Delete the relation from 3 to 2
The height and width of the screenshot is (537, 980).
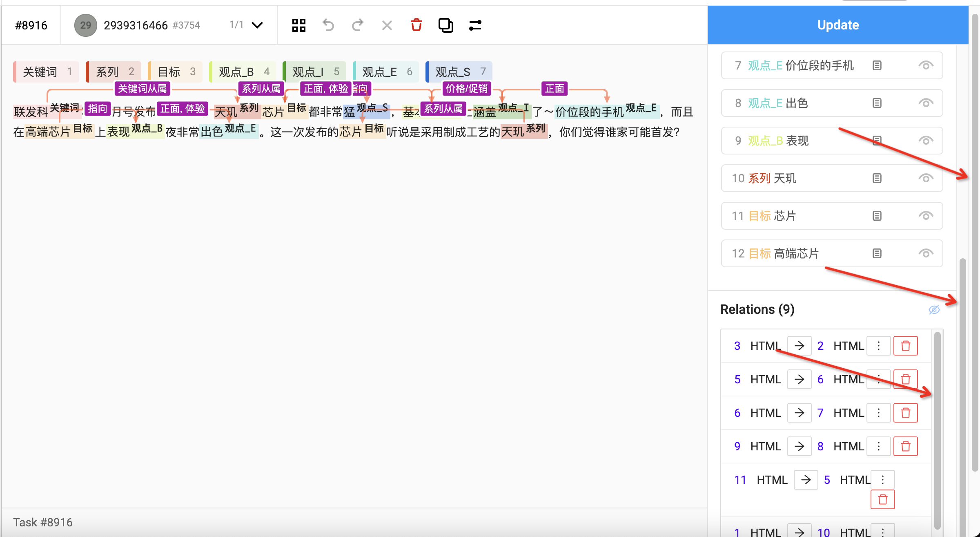906,345
